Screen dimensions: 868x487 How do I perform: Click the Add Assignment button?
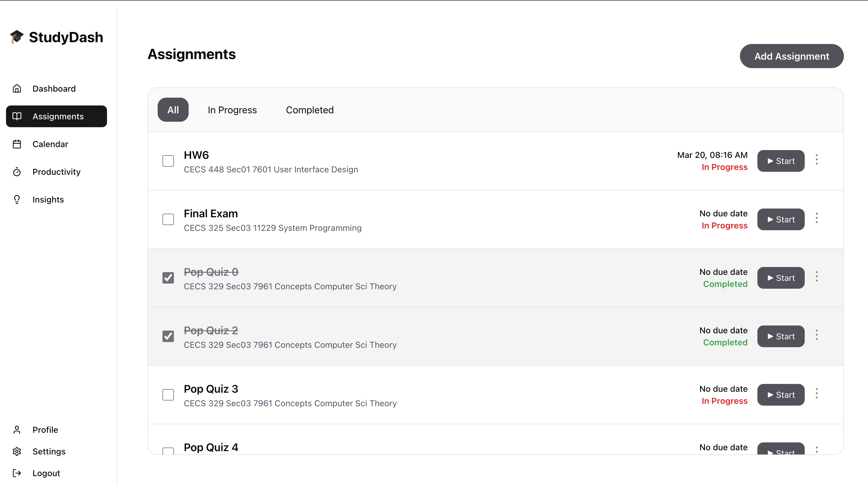click(x=791, y=56)
